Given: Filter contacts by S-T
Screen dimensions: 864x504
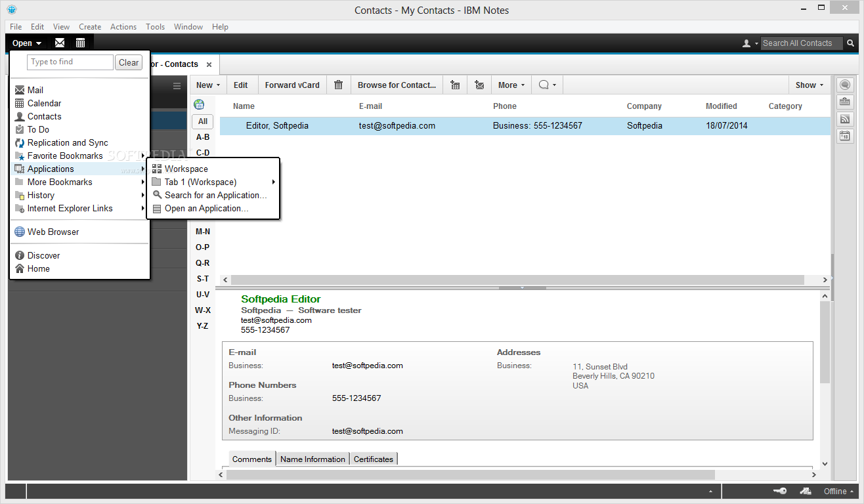Looking at the screenshot, I should pyautogui.click(x=203, y=279).
